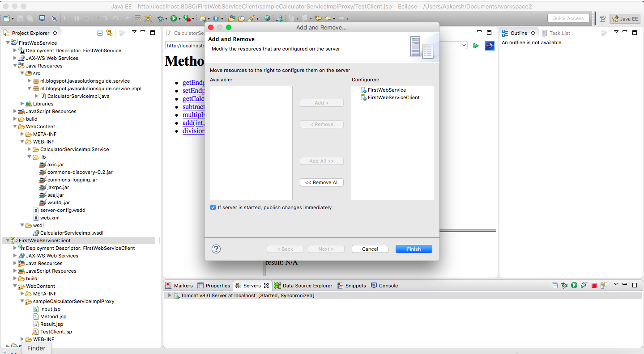Open the Servers view menu triangle

[616, 285]
